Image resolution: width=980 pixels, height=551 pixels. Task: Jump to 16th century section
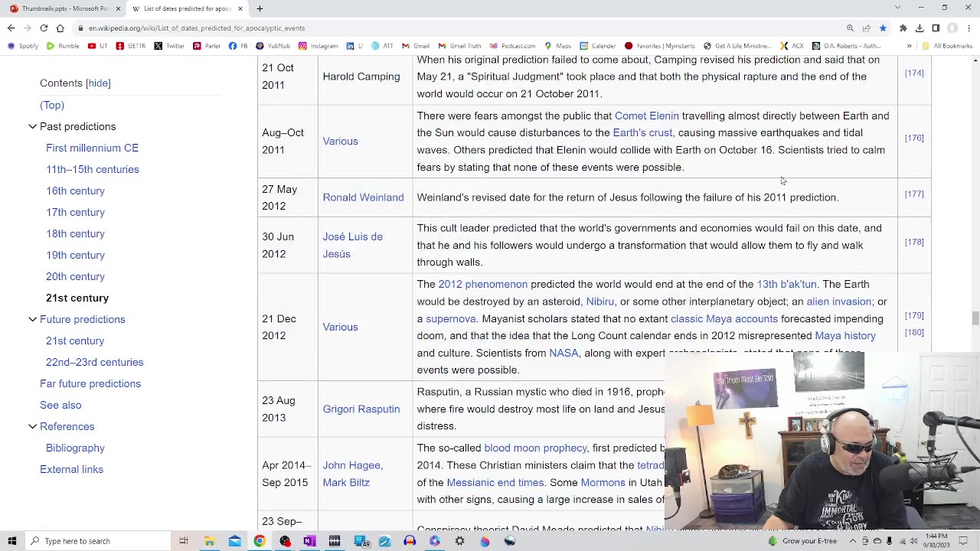75,191
